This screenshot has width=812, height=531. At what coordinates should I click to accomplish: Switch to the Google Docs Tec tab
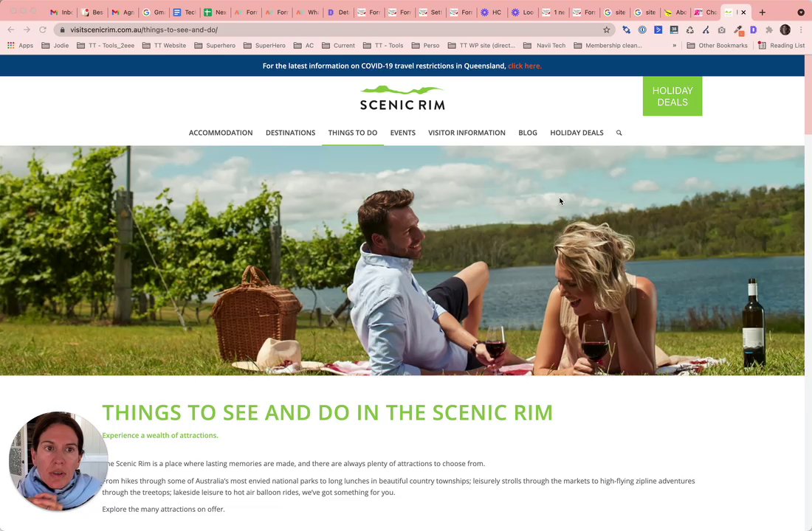184,12
